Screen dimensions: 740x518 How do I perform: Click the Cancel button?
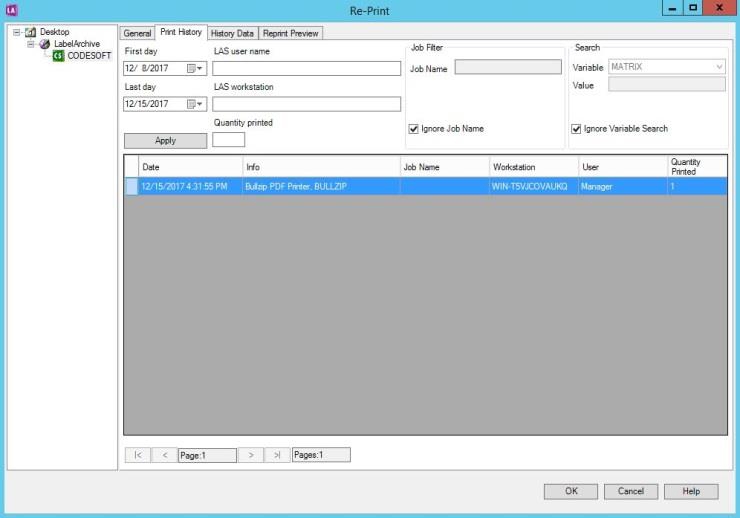pyautogui.click(x=631, y=491)
